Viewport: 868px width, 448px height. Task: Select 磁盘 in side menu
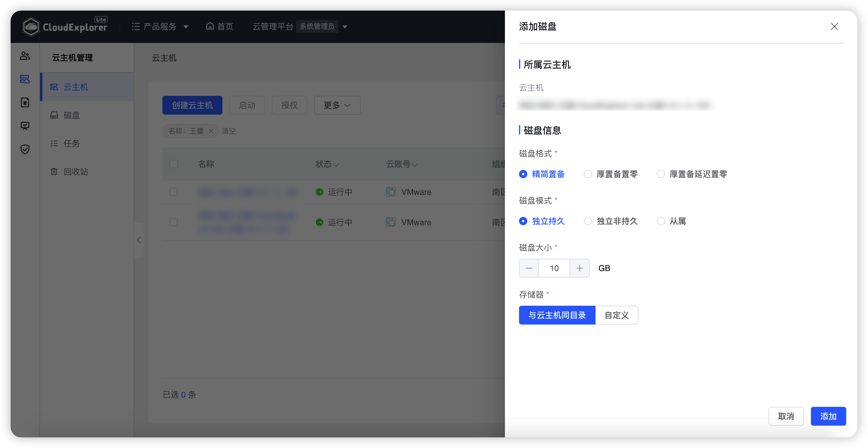click(x=87, y=115)
